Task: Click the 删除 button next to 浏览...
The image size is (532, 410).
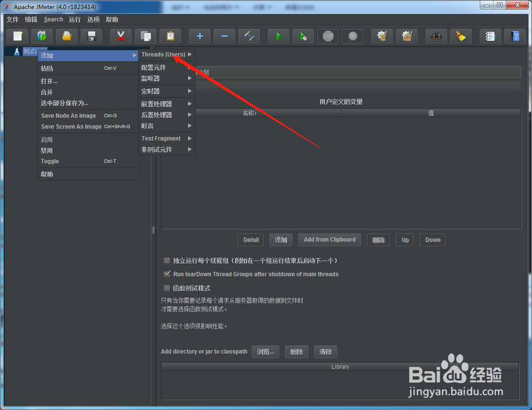Action: click(296, 352)
